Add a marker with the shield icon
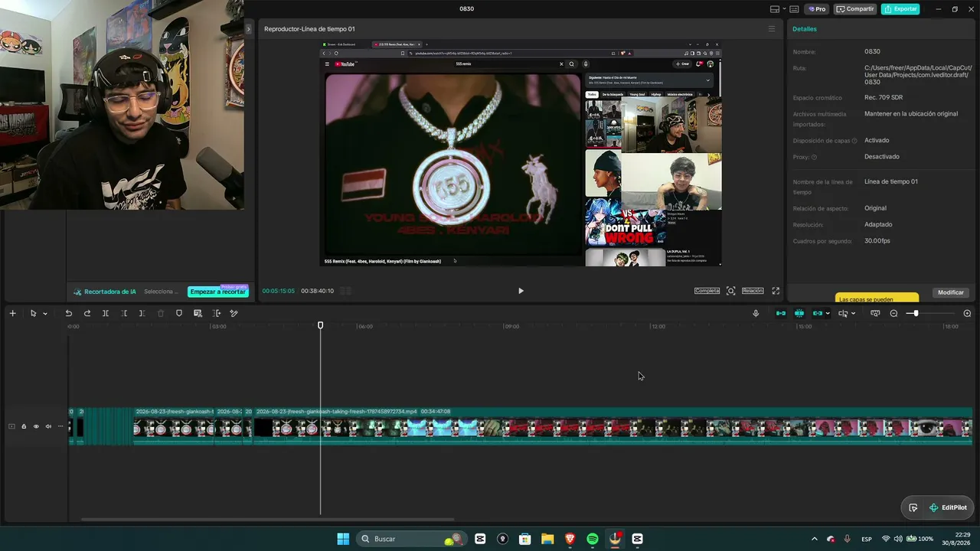 (179, 313)
